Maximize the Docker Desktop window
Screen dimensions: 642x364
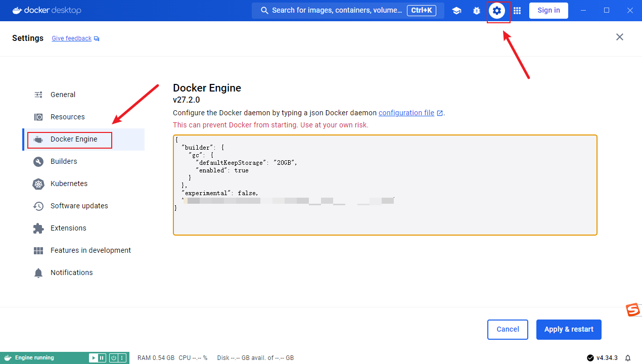pyautogui.click(x=607, y=11)
